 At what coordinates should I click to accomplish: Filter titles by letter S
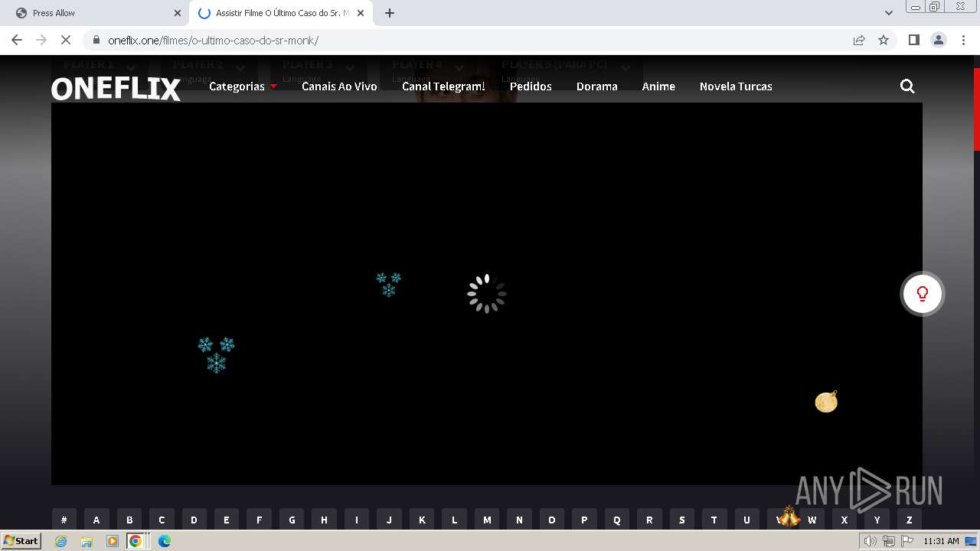pos(682,520)
